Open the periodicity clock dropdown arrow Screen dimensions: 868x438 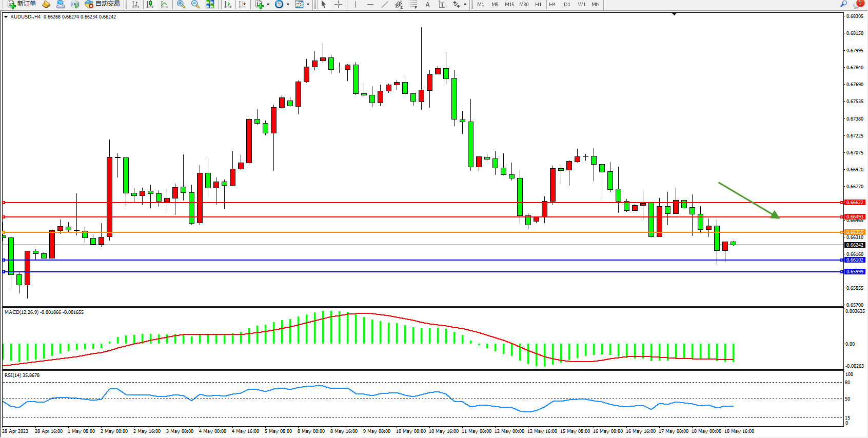[288, 5]
